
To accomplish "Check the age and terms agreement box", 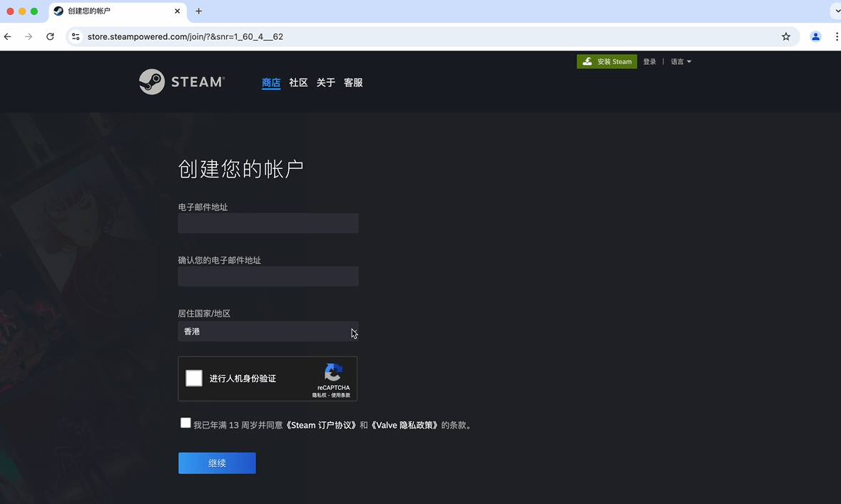I will (185, 423).
